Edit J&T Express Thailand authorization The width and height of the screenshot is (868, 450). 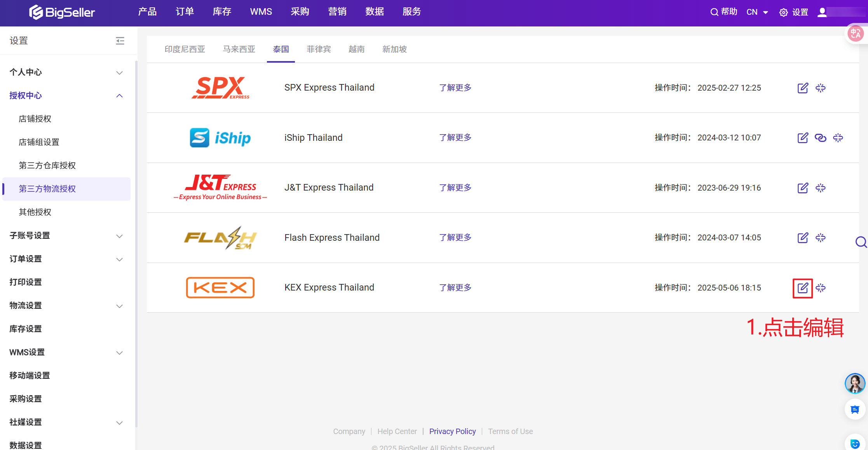tap(803, 188)
